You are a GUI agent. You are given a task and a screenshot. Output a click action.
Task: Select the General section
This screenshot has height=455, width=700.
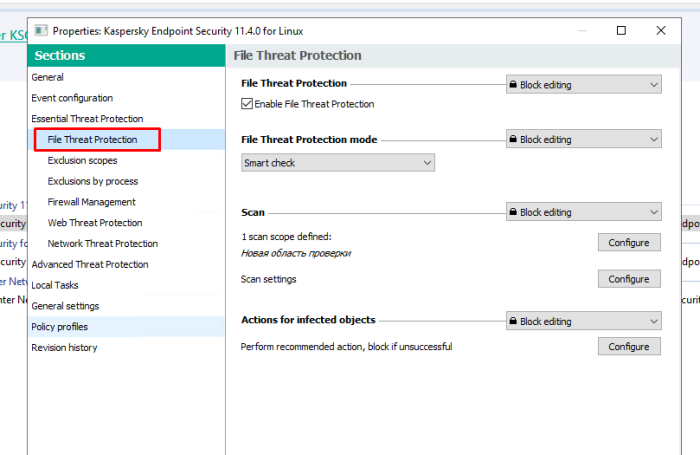[x=47, y=77]
